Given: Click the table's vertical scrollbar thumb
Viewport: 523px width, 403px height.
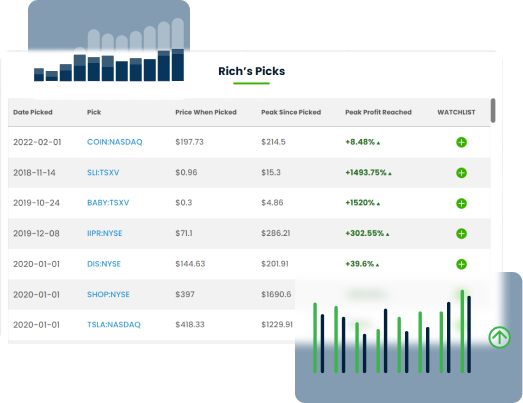Looking at the screenshot, I should (493, 110).
